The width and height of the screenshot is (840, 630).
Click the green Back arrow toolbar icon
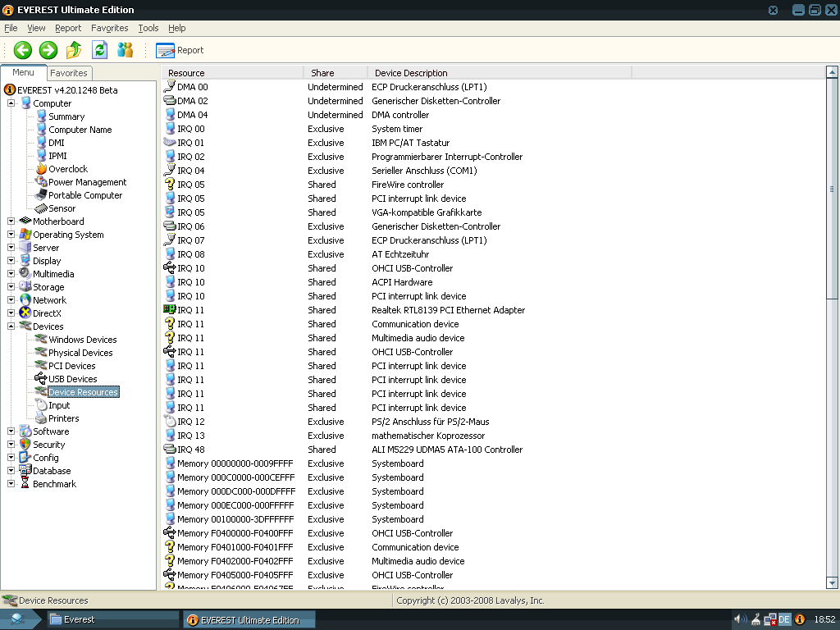pos(23,50)
